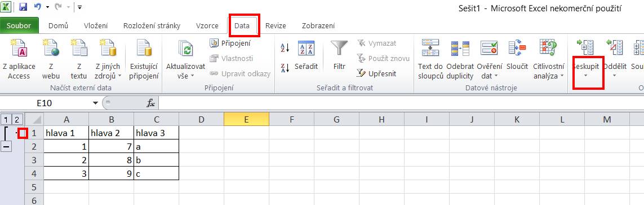This screenshot has height=205, width=644.
Task: Click the Upřesnit filter button
Action: 376,73
